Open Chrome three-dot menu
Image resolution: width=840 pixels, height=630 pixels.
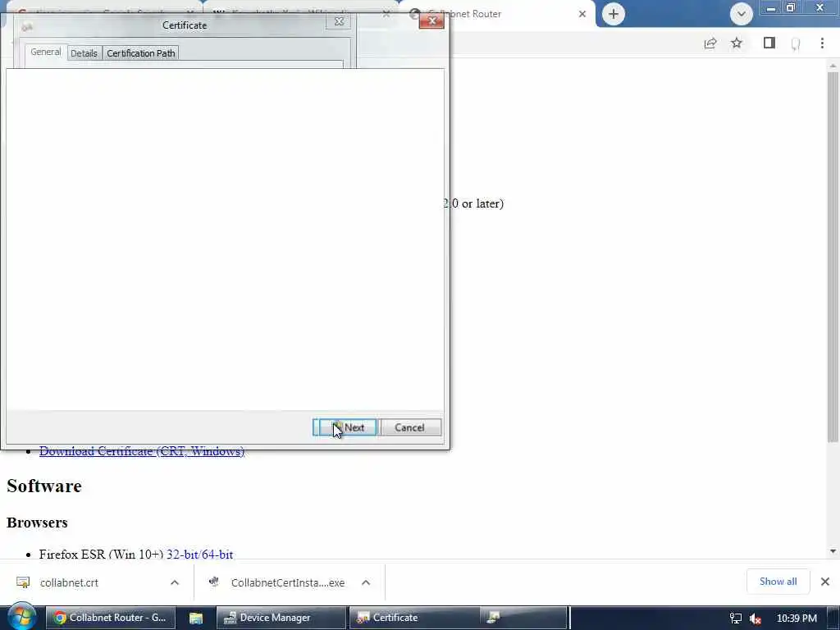[822, 43]
